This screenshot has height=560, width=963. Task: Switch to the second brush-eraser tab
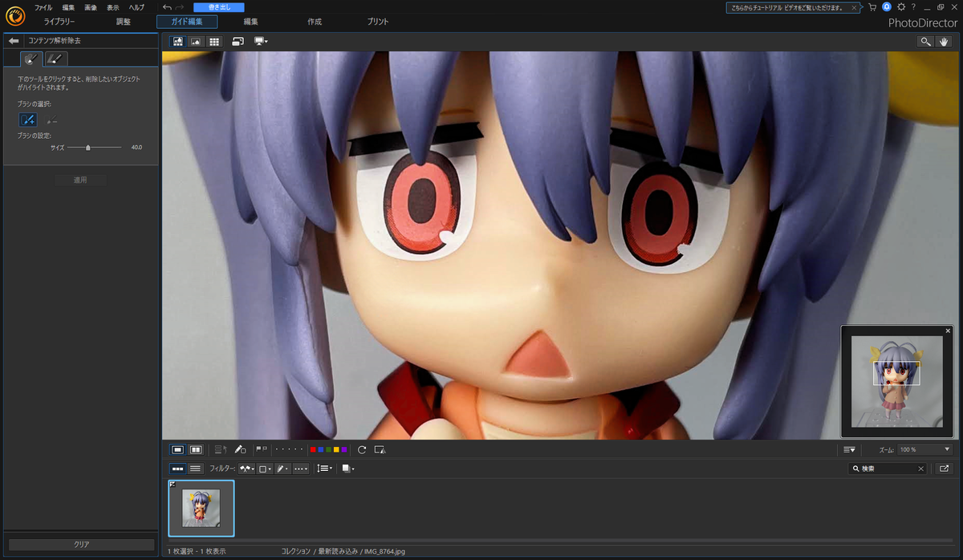pyautogui.click(x=56, y=59)
